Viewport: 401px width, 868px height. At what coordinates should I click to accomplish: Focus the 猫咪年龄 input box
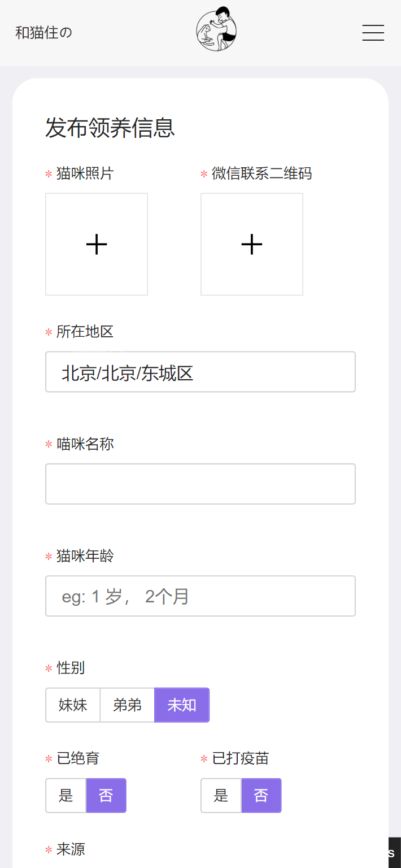point(200,596)
